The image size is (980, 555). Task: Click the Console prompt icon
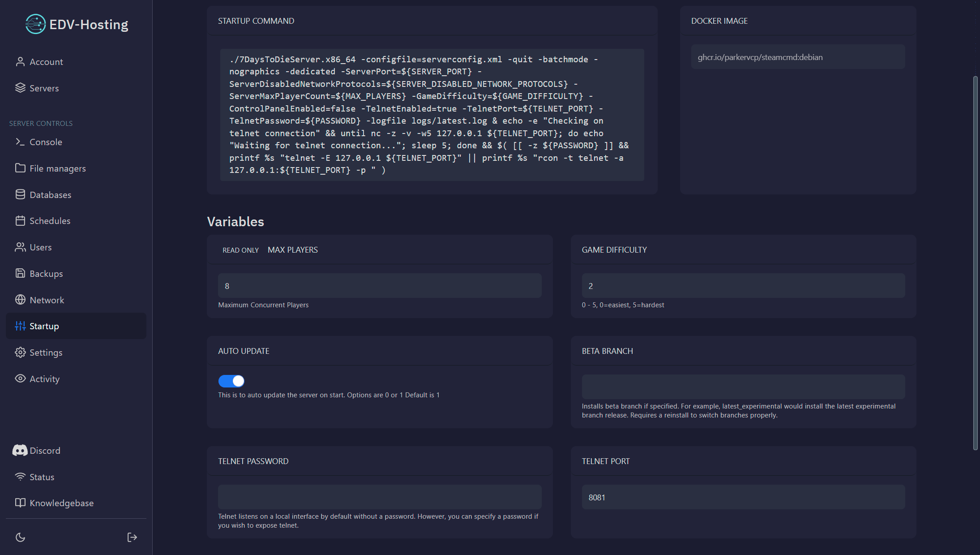click(20, 142)
